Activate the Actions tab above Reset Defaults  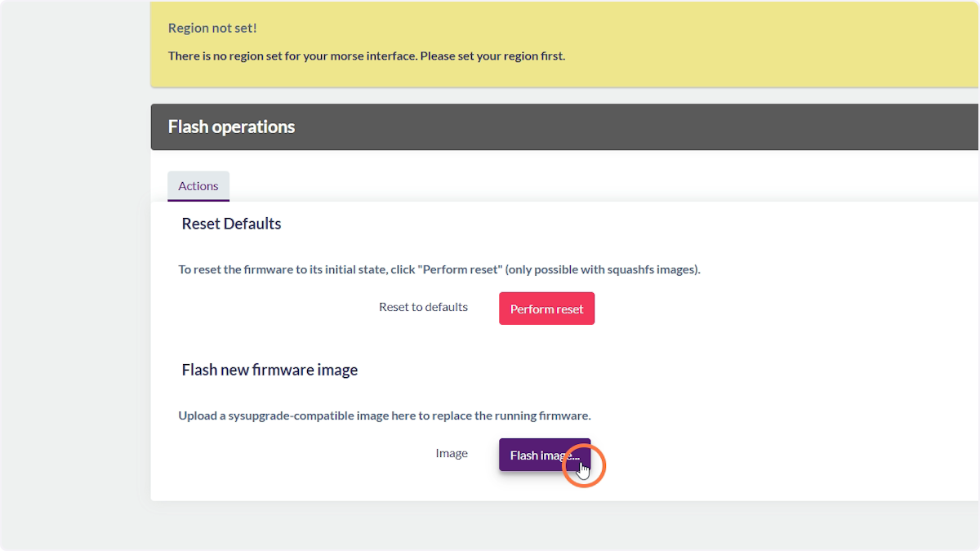coord(198,185)
